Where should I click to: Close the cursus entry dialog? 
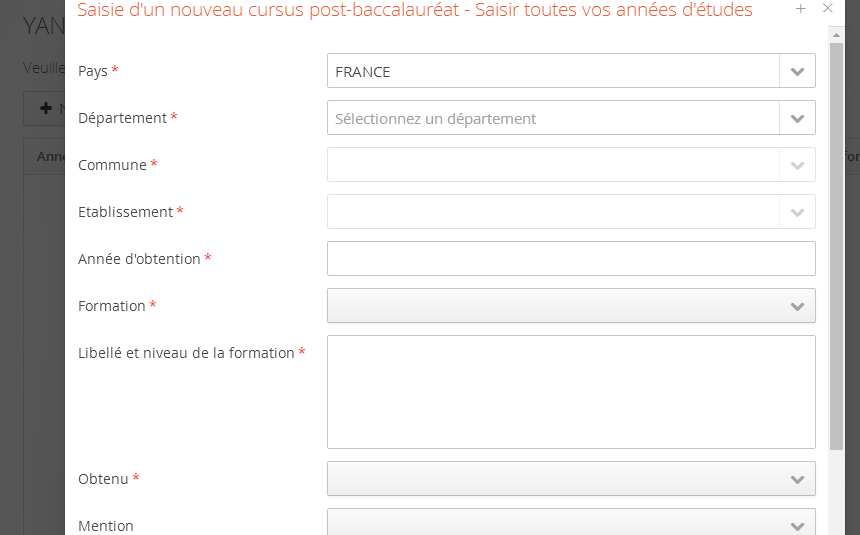click(x=828, y=8)
